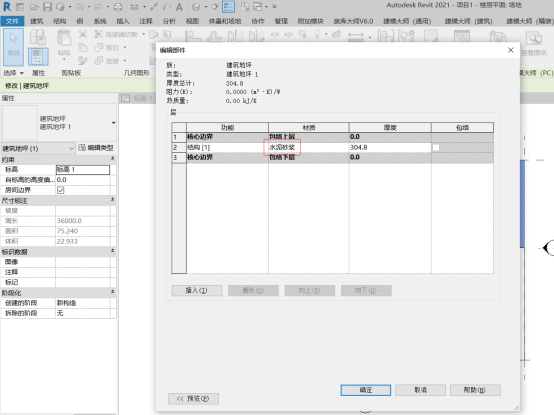
Task: Click the 标高 1 level input field
Action: point(83,170)
